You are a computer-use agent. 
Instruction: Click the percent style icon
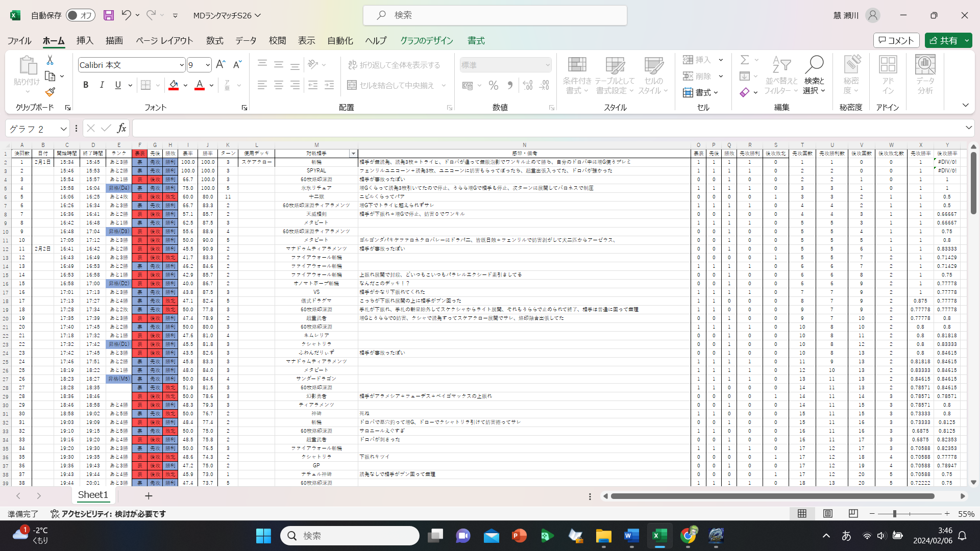tap(493, 86)
